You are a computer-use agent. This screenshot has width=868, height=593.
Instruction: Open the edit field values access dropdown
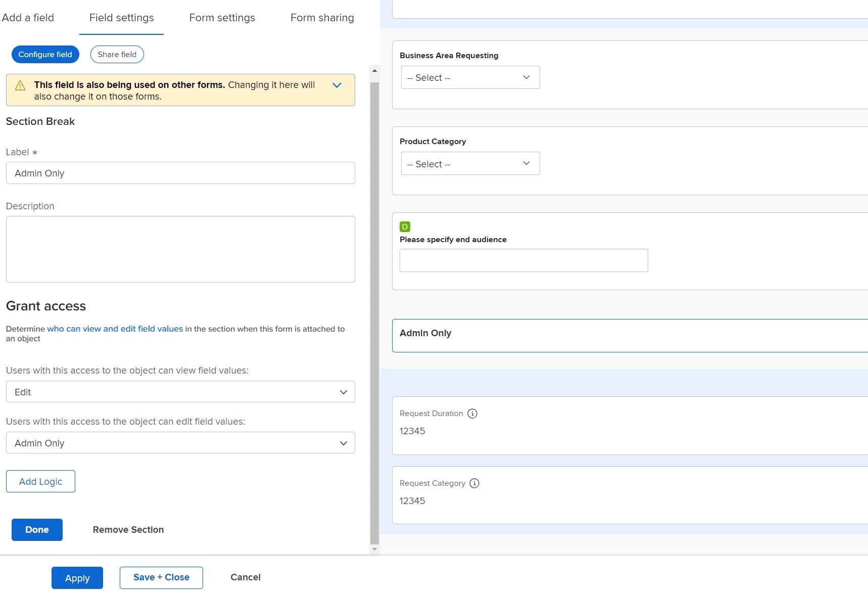click(x=180, y=443)
